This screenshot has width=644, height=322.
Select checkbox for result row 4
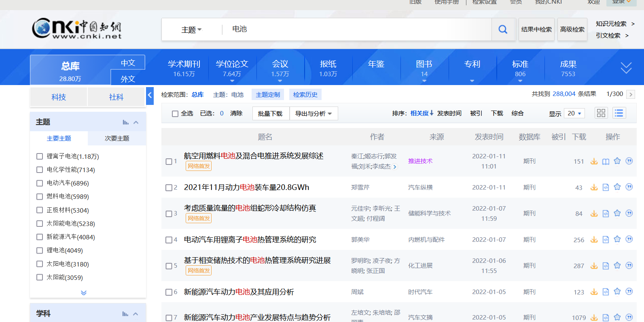coord(169,240)
